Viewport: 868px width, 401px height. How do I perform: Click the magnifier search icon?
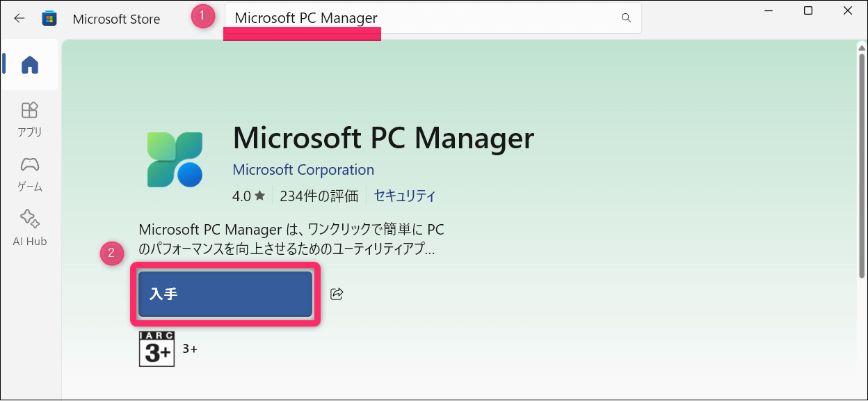click(x=625, y=18)
